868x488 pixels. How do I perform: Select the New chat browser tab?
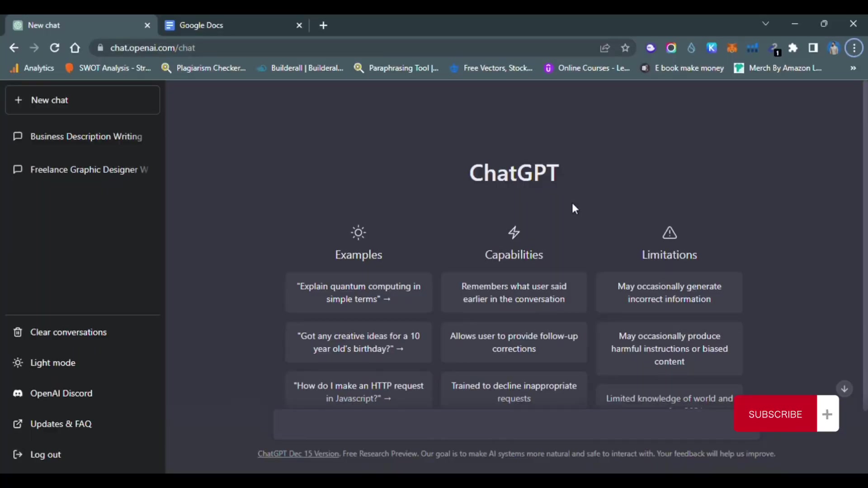pos(81,25)
